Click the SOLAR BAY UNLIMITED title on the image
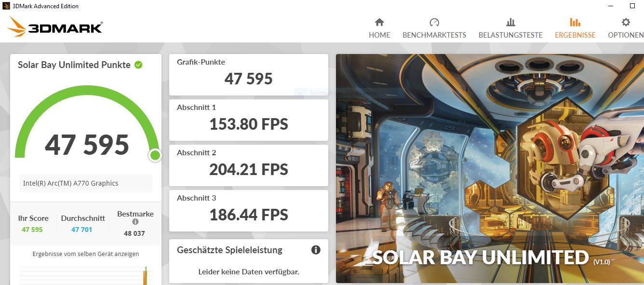 [x=481, y=257]
